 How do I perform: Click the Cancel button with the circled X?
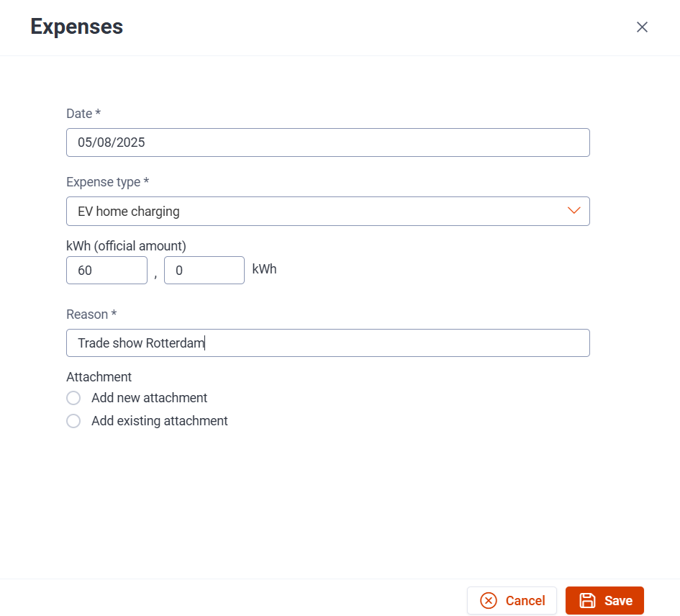point(512,600)
